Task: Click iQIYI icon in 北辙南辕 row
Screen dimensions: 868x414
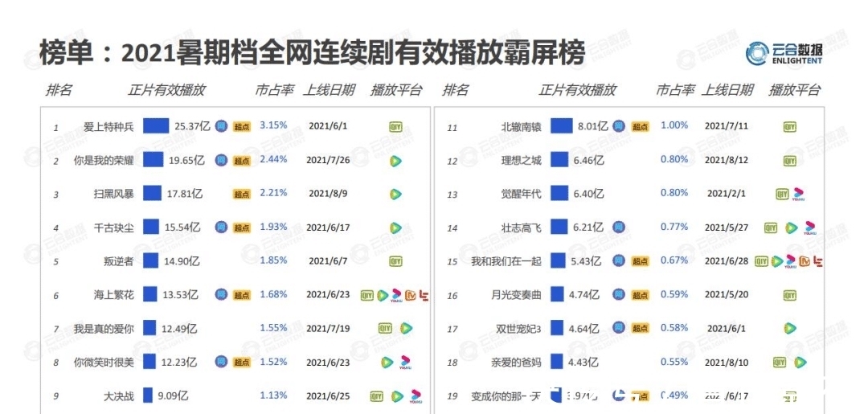Action: click(x=789, y=127)
